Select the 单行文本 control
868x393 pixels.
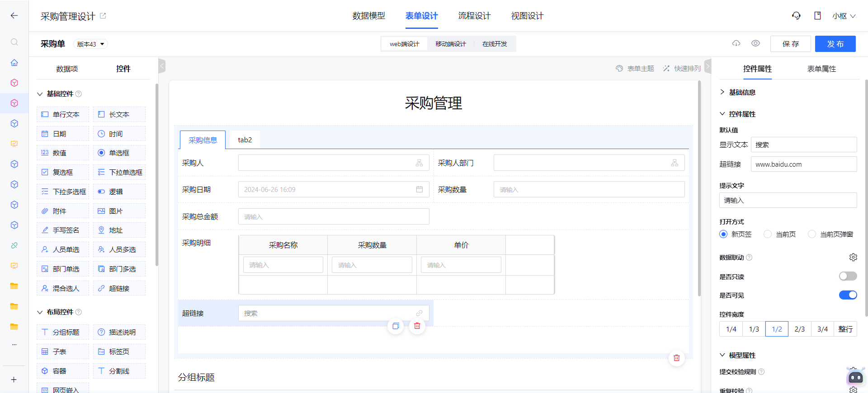point(63,114)
